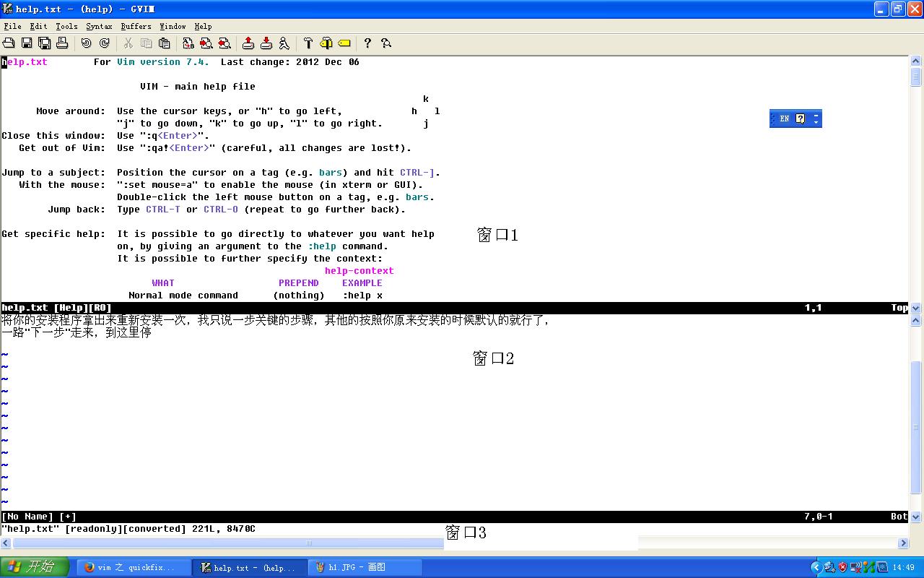The height and width of the screenshot is (578, 924).
Task: Paste from clipboard using toolbar icon
Action: click(x=165, y=43)
